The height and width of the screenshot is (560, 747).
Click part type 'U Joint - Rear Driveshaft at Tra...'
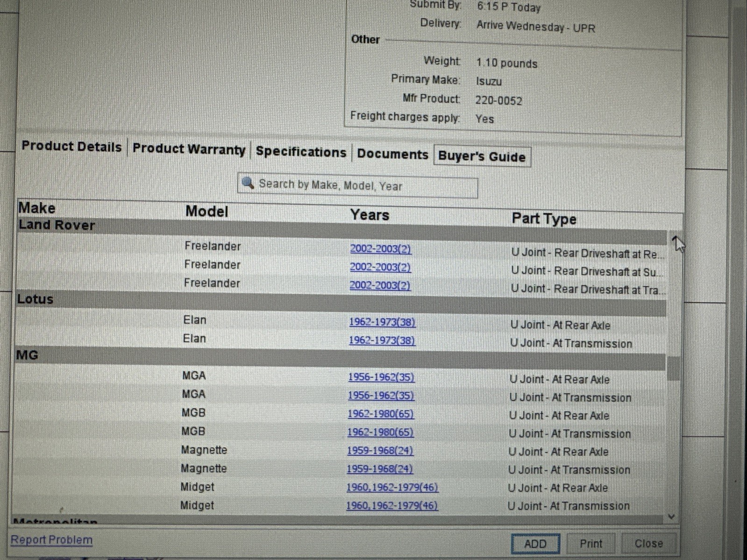(588, 290)
